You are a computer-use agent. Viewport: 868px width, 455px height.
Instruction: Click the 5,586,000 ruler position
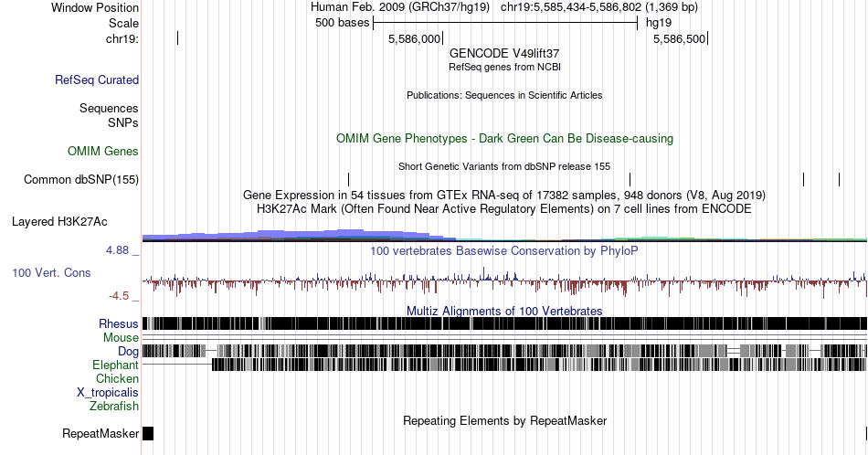414,38
